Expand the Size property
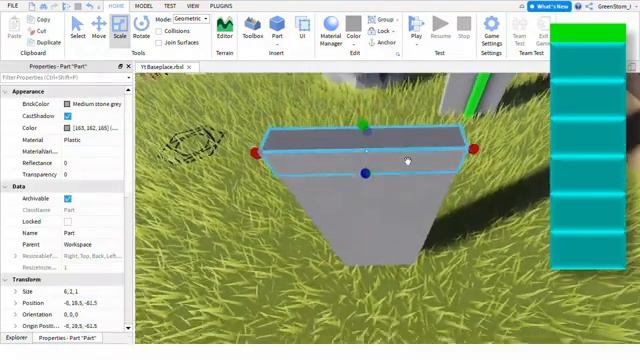 pos(15,291)
